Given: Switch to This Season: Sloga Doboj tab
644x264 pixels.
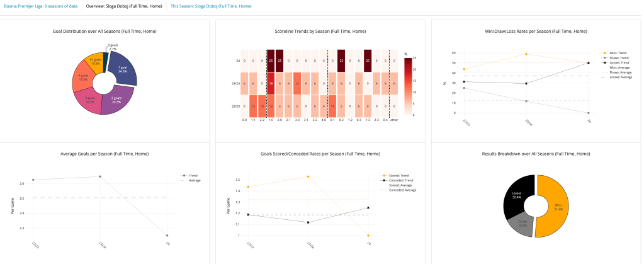Looking at the screenshot, I should click(211, 6).
